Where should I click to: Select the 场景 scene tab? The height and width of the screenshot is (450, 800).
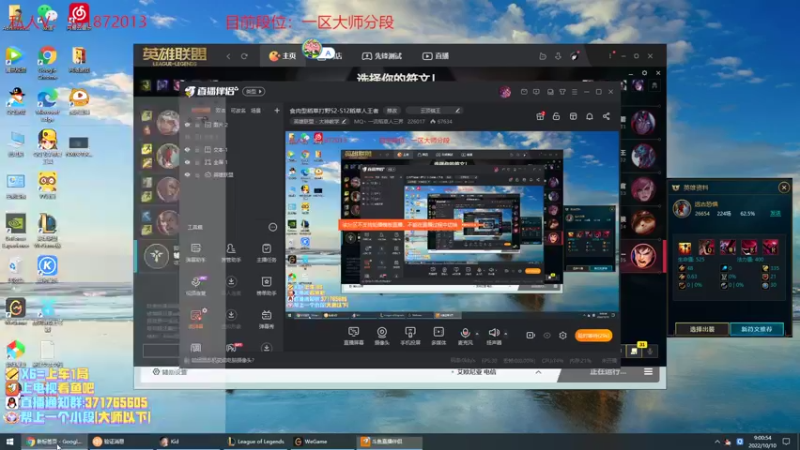pyautogui.click(x=256, y=110)
